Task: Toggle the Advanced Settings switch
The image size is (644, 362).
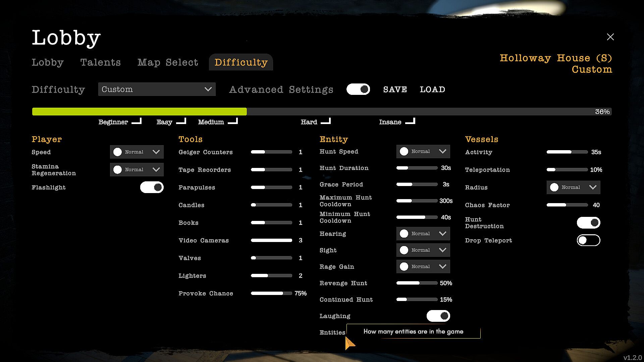Action: (358, 89)
